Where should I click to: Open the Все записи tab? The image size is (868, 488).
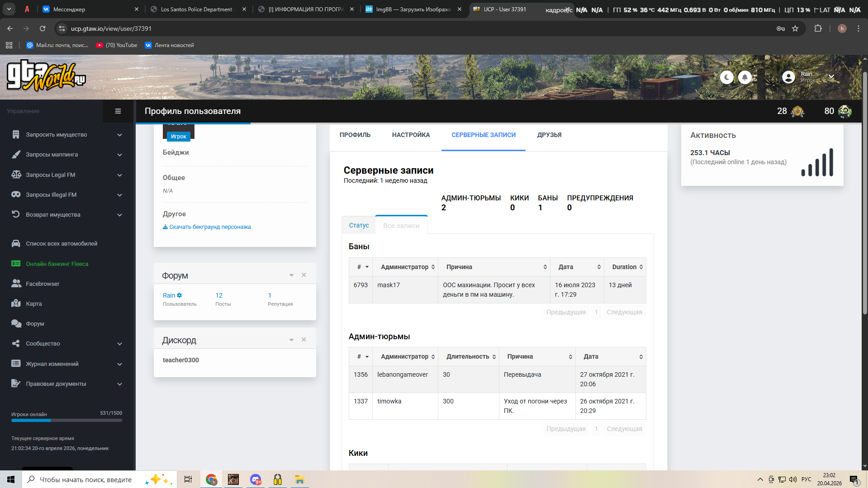[401, 225]
